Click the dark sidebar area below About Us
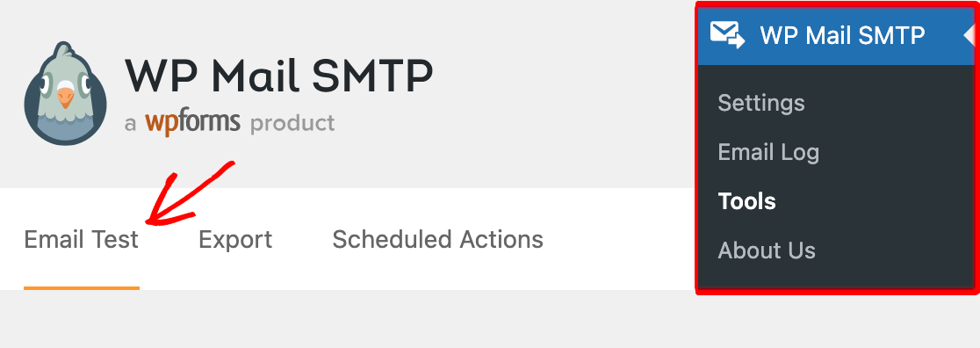 (x=836, y=279)
